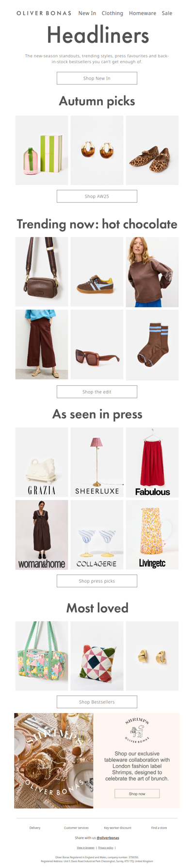Click the Shop AW25 button
194x868 pixels.
[97, 196]
